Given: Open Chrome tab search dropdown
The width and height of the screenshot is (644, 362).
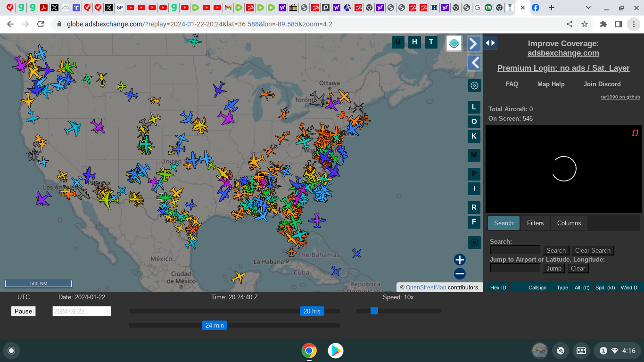Looking at the screenshot, I should coord(588,8).
